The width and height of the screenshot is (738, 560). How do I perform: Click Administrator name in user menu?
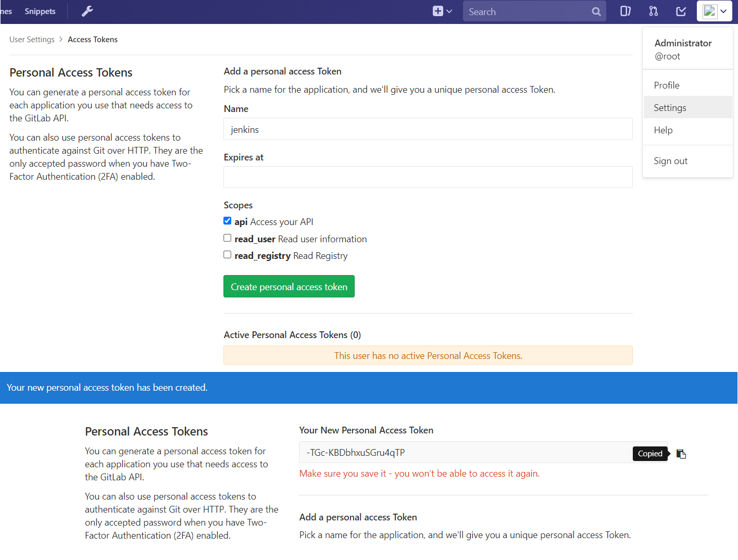(683, 43)
